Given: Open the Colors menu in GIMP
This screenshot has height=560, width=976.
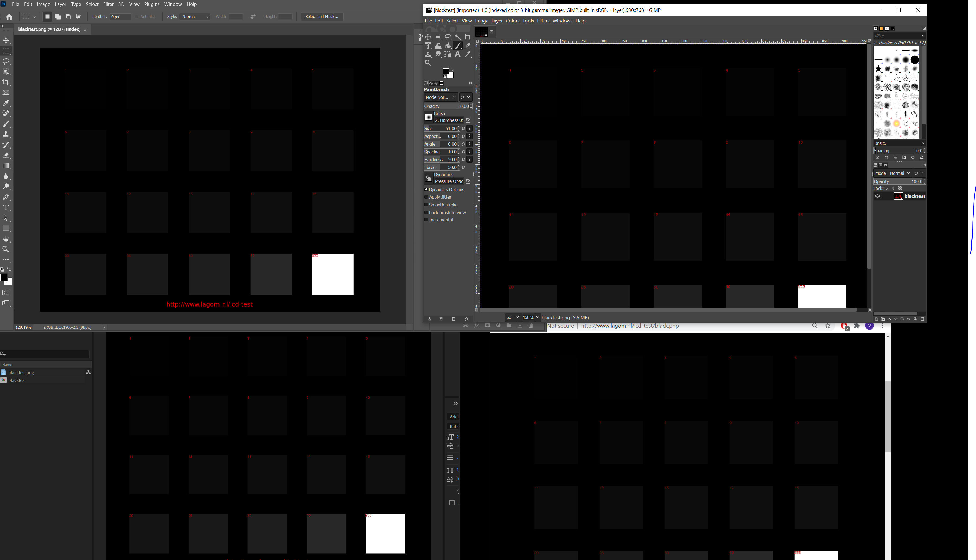Looking at the screenshot, I should (x=513, y=21).
